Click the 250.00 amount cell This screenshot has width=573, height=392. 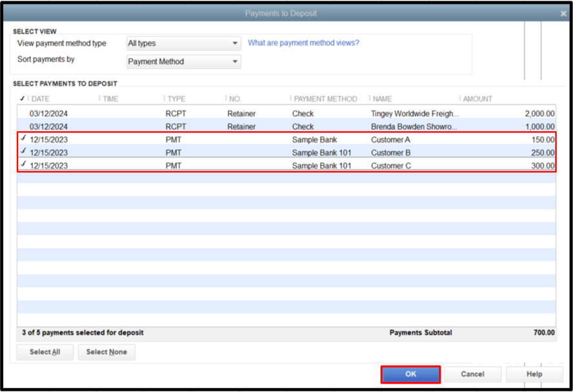(x=543, y=152)
